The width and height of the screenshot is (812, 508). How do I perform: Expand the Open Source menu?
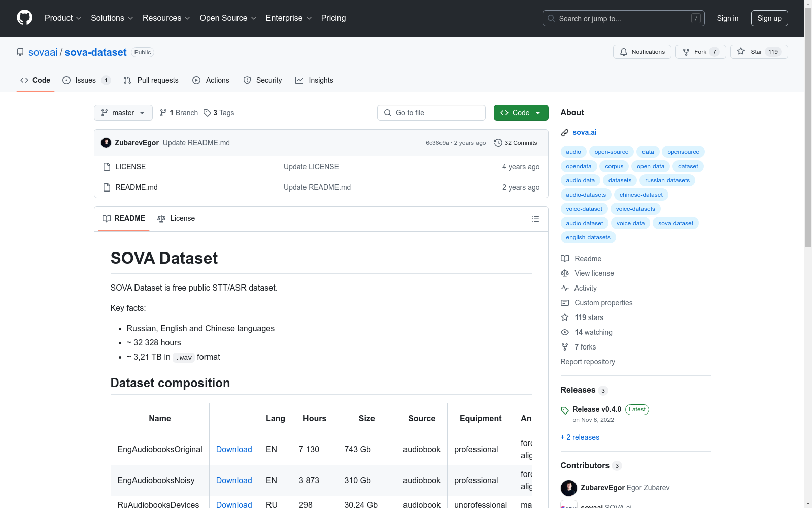(x=228, y=18)
